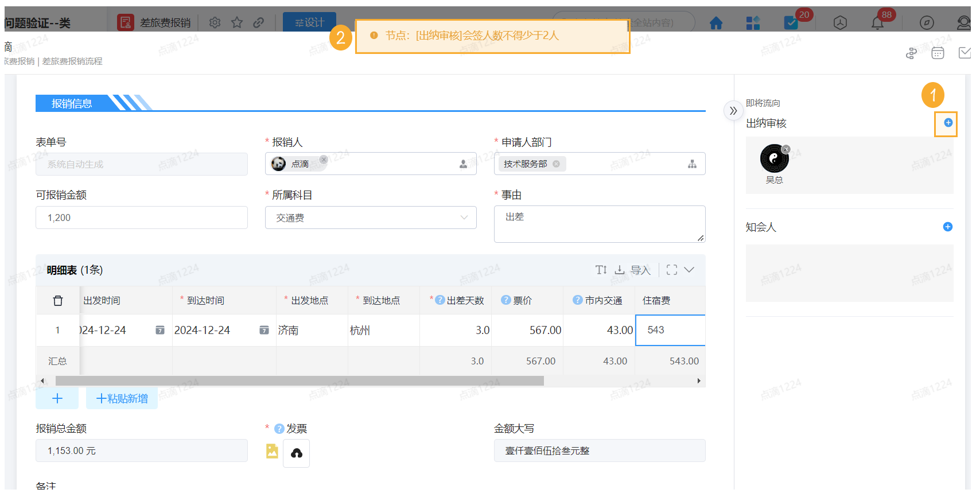Open department picker in 申请人部门

pos(692,164)
